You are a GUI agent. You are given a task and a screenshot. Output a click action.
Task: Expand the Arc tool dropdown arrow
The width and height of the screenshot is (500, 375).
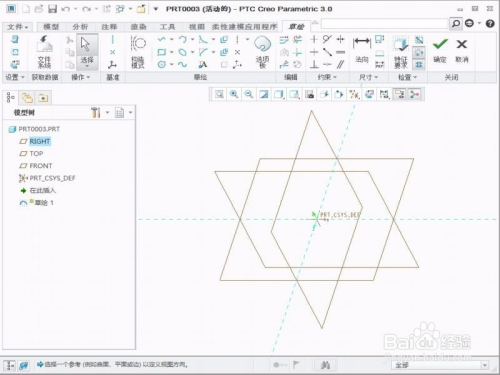click(x=192, y=40)
